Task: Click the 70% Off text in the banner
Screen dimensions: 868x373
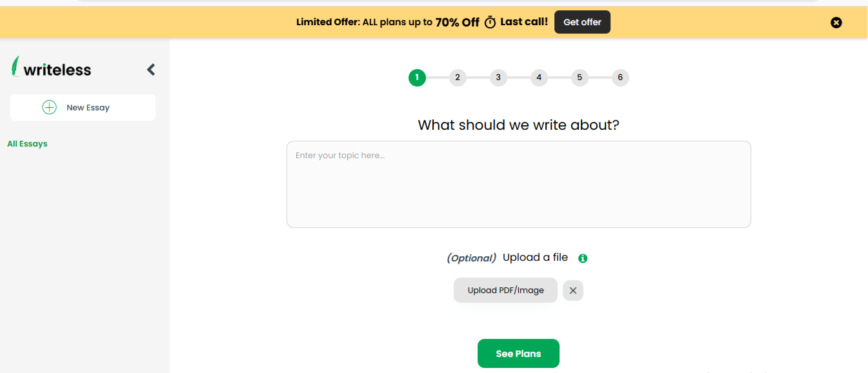Action: [457, 22]
